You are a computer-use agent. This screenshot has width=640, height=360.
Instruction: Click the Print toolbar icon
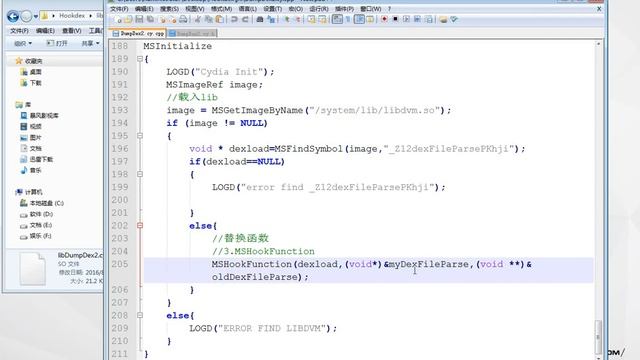pos(183,19)
